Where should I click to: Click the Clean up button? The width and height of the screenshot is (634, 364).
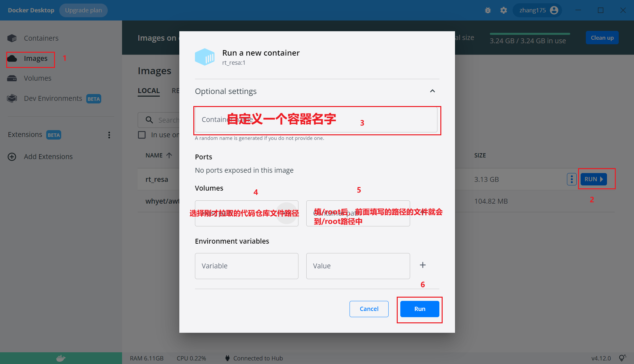[602, 37]
